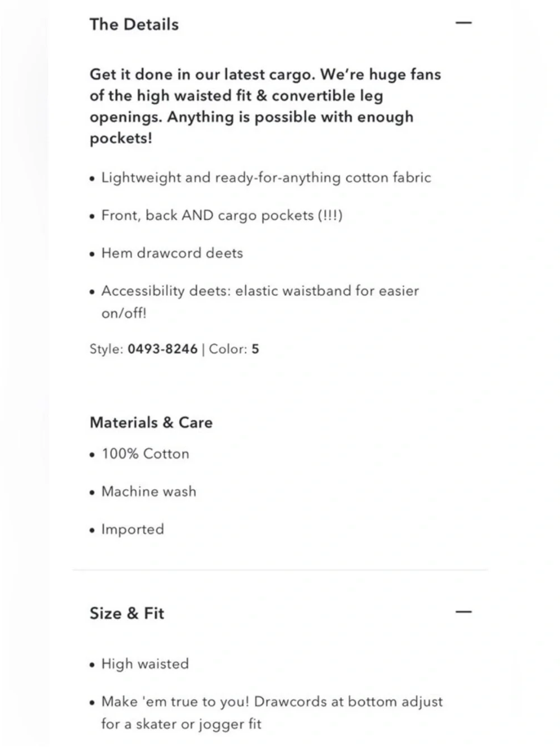The image size is (560, 747).
Task: Select the High waisted fit bullet
Action: click(x=139, y=664)
